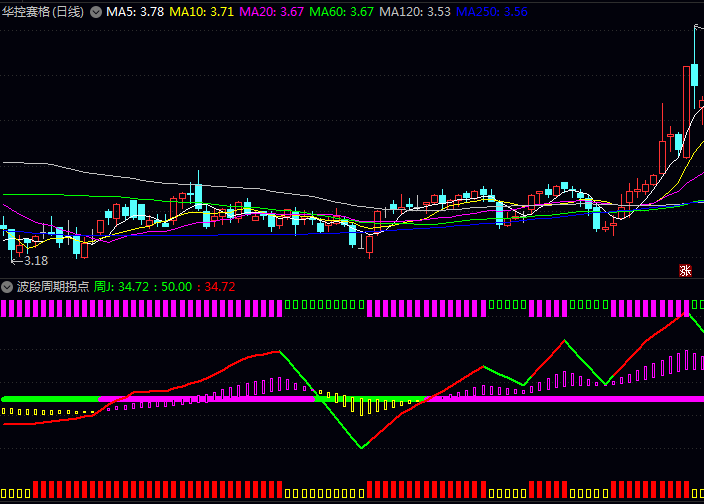The height and width of the screenshot is (504, 704).
Task: Select the 波段周期拐点 indicator name
Action: [53, 286]
